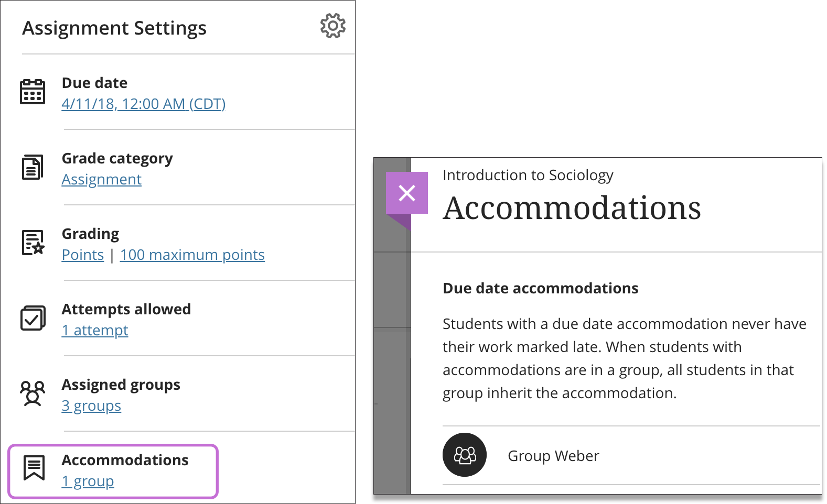Open the Assignment grade category link
The height and width of the screenshot is (504, 827).
click(x=102, y=179)
